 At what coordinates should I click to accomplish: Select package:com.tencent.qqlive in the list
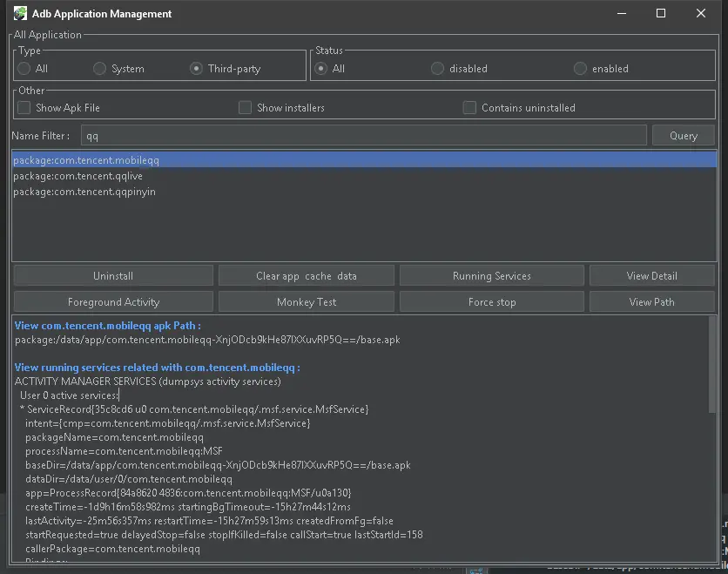pyautogui.click(x=365, y=176)
